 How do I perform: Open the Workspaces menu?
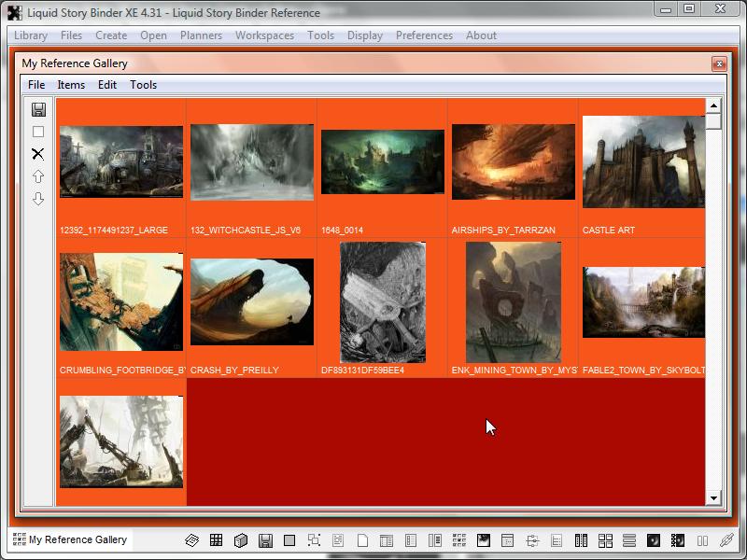(x=264, y=35)
